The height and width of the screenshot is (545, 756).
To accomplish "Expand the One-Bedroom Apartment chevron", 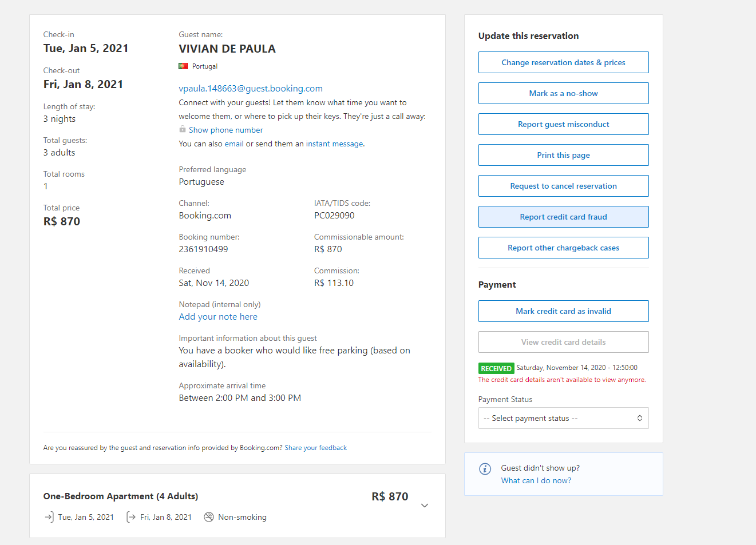I will [x=425, y=506].
